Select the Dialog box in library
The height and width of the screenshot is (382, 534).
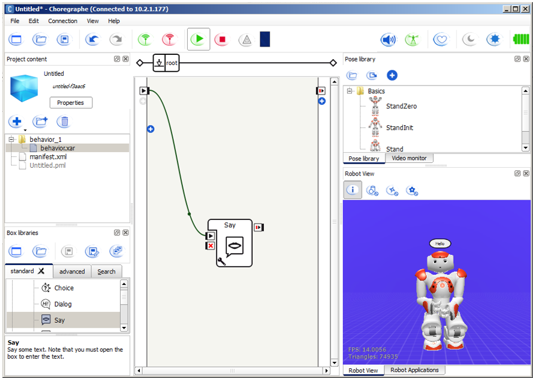tap(63, 304)
